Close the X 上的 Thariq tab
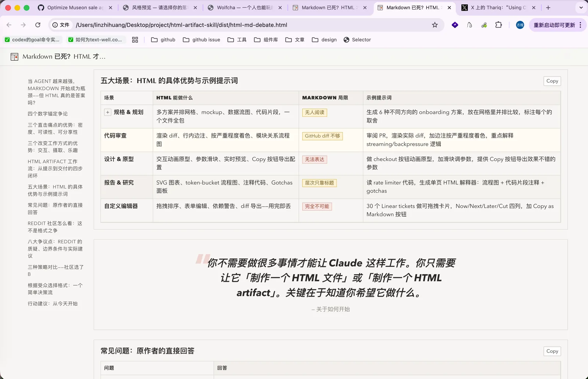 (534, 7)
